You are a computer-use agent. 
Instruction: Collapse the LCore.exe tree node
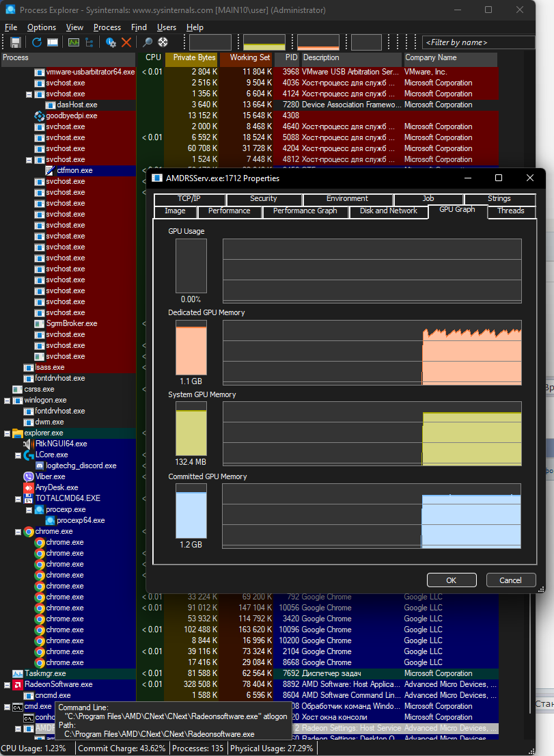tap(18, 455)
